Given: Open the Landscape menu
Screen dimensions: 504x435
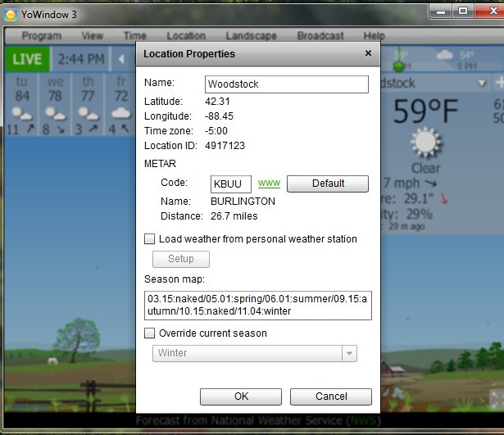Looking at the screenshot, I should point(251,36).
